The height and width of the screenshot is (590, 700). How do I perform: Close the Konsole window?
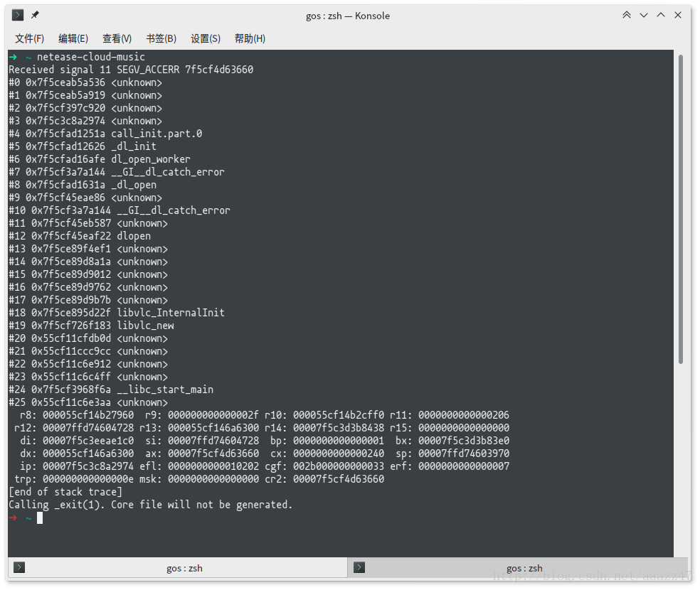(678, 15)
